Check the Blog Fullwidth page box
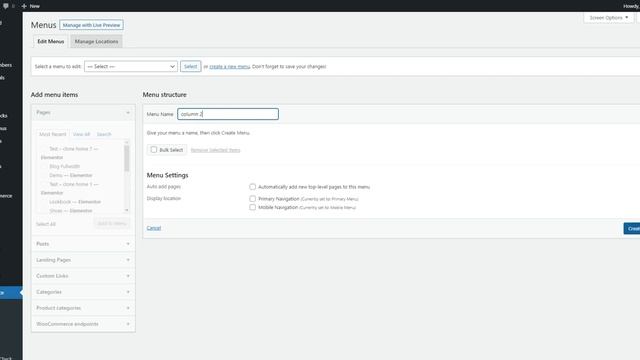The width and height of the screenshot is (640, 360). tap(44, 167)
